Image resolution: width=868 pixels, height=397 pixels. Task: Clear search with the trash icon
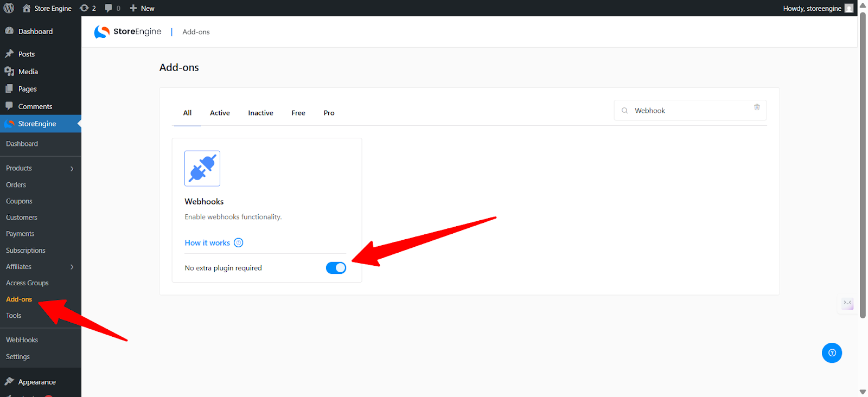[757, 107]
